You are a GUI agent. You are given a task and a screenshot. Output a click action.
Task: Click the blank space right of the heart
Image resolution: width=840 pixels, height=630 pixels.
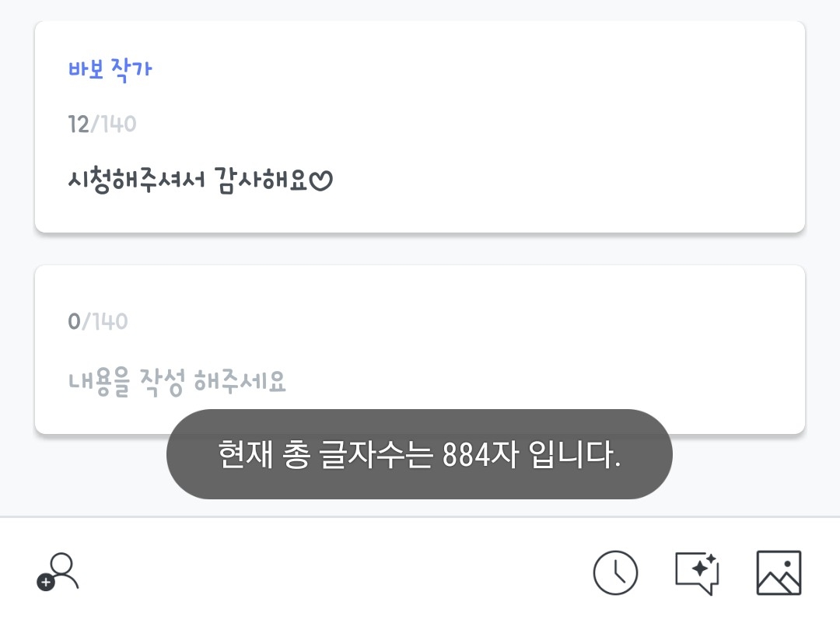tap(544, 182)
